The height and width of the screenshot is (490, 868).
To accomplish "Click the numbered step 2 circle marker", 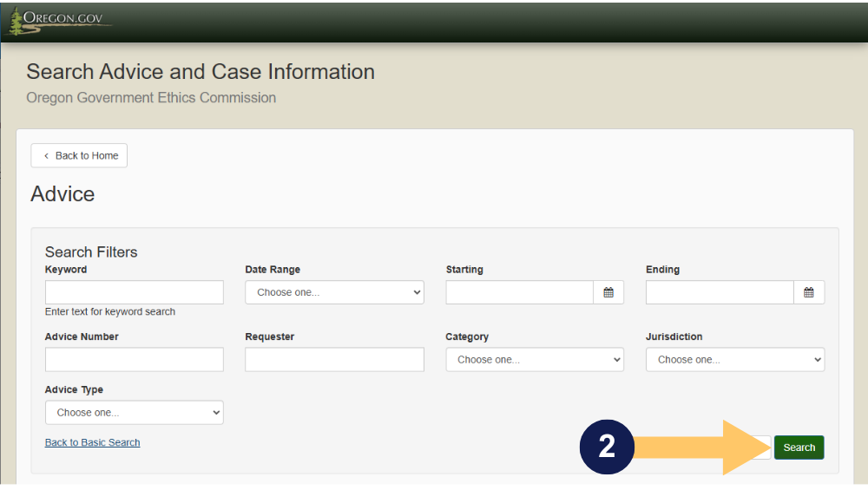I will (607, 447).
